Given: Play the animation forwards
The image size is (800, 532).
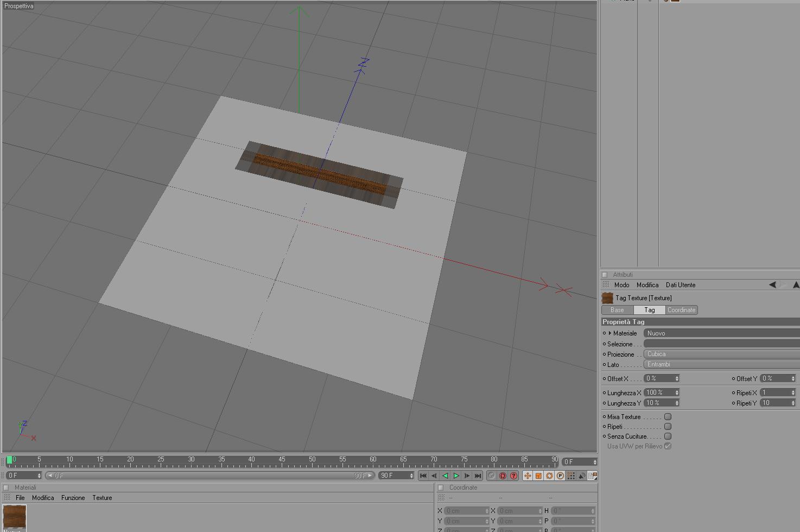Looking at the screenshot, I should [x=456, y=476].
